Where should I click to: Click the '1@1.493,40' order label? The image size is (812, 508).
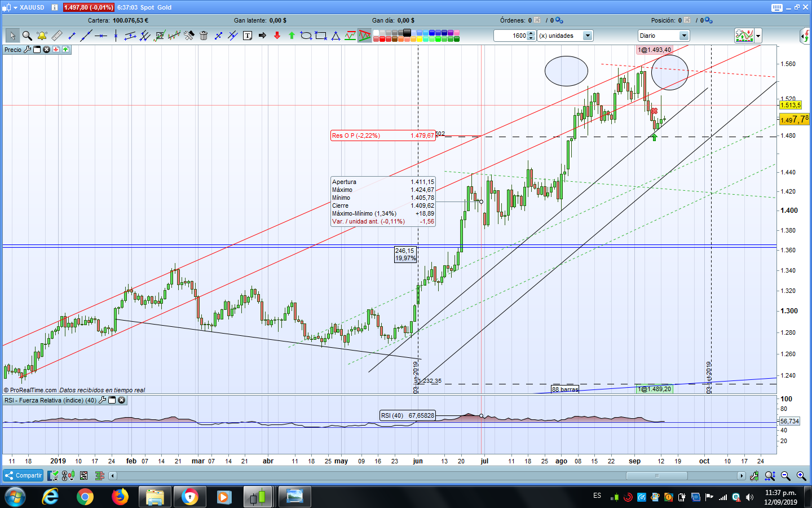655,50
